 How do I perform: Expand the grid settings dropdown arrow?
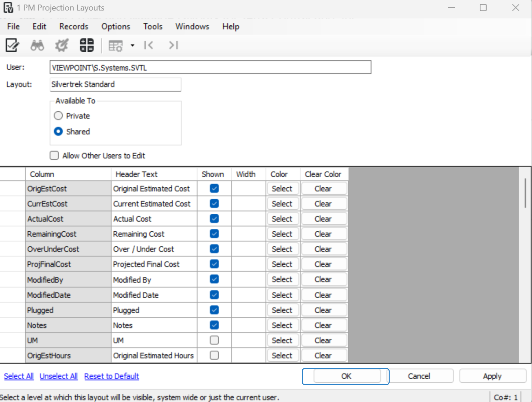point(133,45)
